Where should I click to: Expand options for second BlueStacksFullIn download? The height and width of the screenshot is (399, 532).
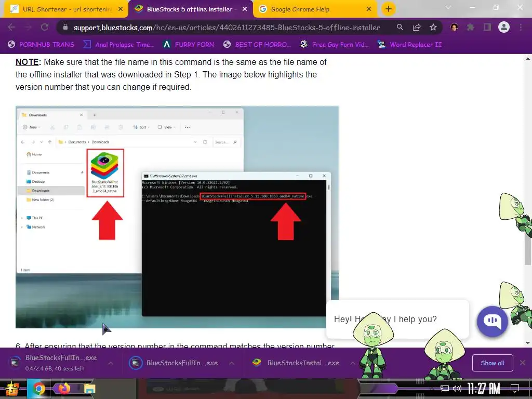click(232, 363)
